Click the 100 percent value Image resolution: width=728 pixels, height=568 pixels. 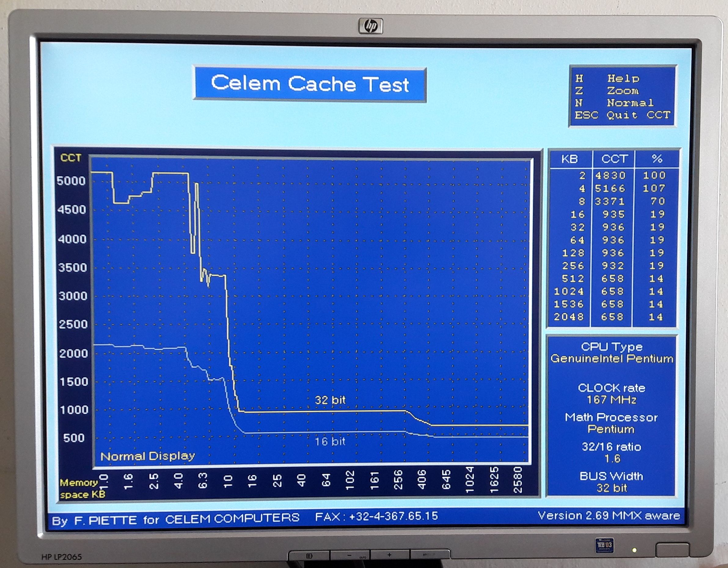coord(654,175)
